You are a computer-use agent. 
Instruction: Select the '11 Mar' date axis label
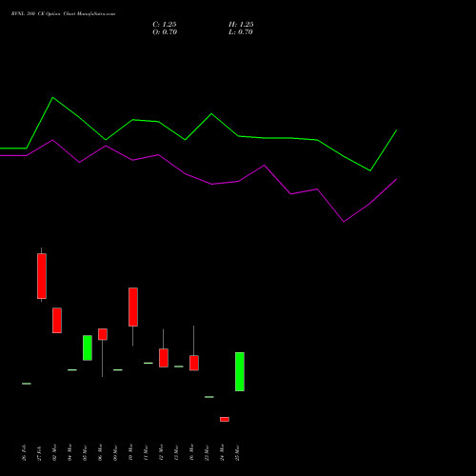click(x=146, y=453)
